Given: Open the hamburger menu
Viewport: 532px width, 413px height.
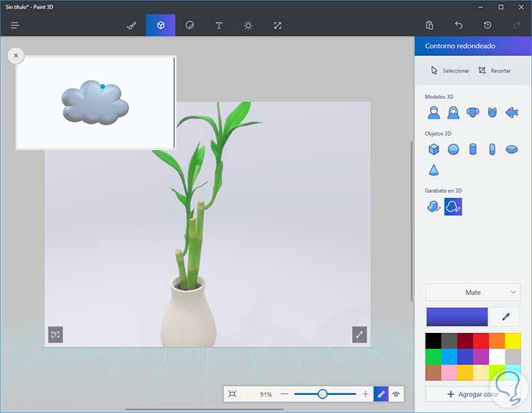Looking at the screenshot, I should point(15,25).
